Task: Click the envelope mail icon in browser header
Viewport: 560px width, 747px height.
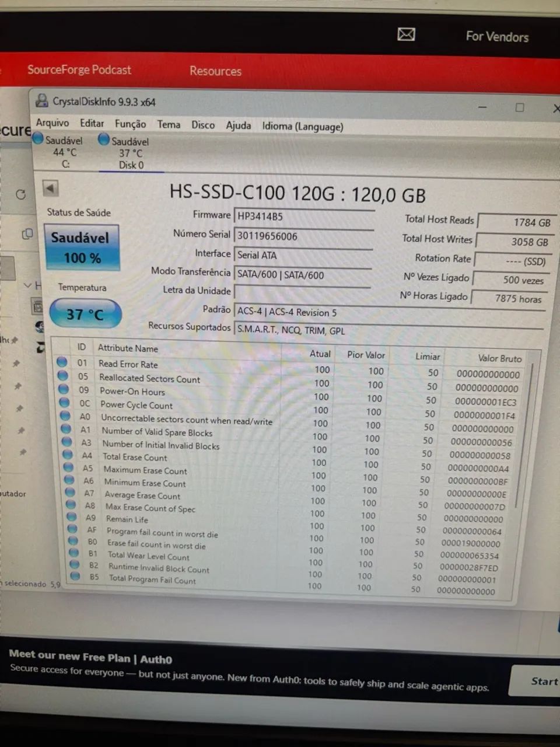Action: point(406,34)
